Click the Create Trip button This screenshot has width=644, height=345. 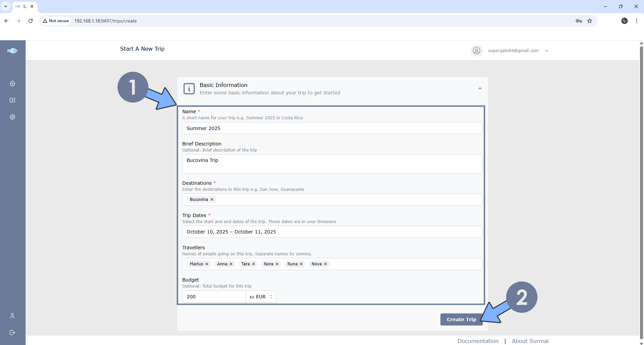coord(461,319)
